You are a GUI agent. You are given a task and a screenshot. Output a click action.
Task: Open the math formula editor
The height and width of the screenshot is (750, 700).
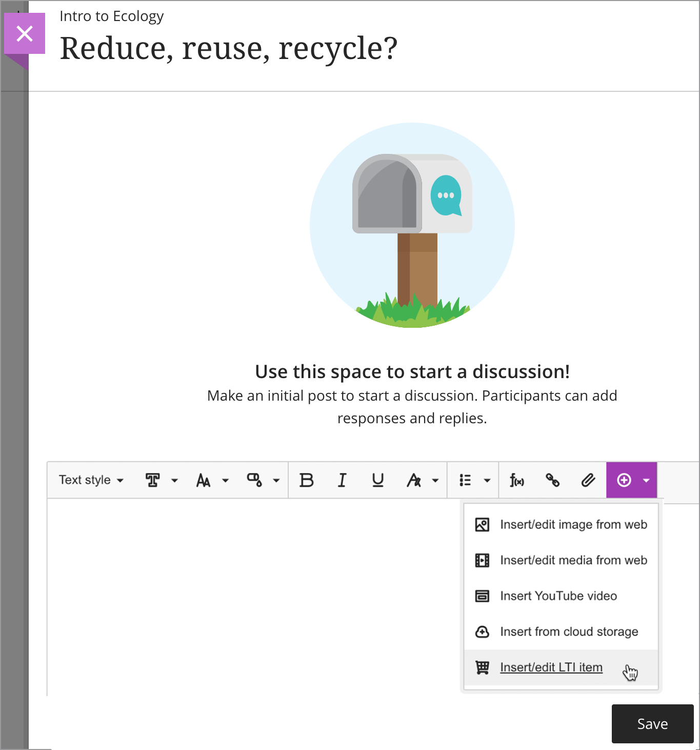coord(517,480)
